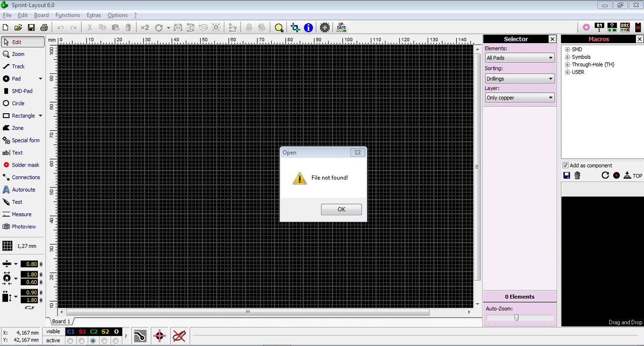Open the Sorting dropdown set to Drillings
Viewport: 644px width, 346px height.
point(520,78)
